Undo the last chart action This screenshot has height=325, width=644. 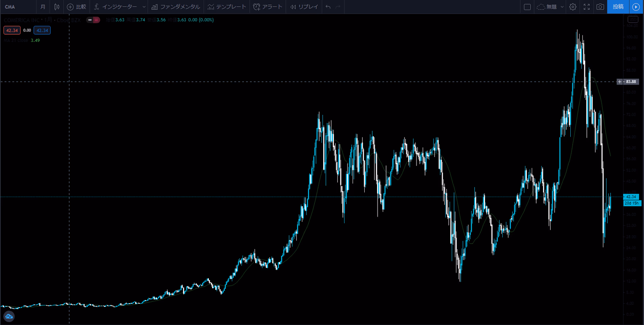pos(328,7)
